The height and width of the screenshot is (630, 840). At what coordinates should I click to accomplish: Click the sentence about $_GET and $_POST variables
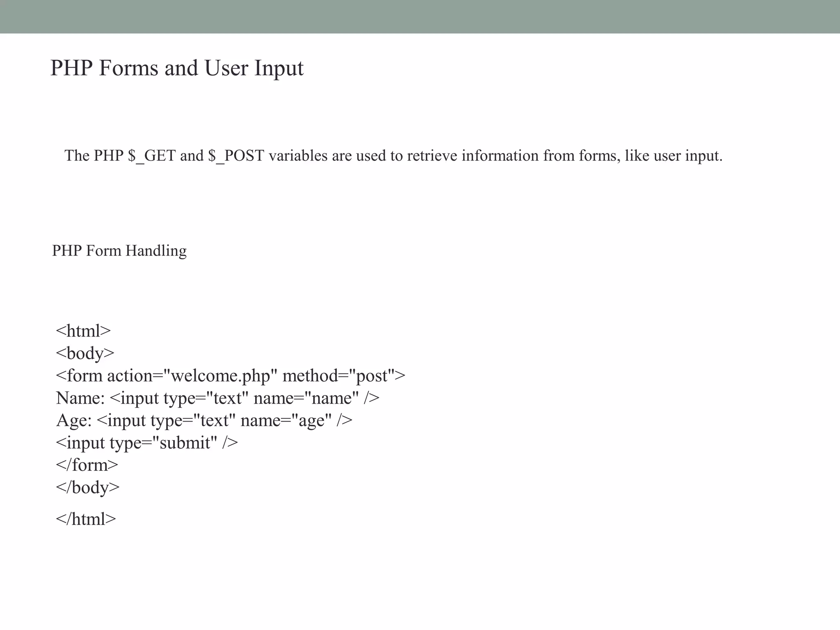pos(393,156)
